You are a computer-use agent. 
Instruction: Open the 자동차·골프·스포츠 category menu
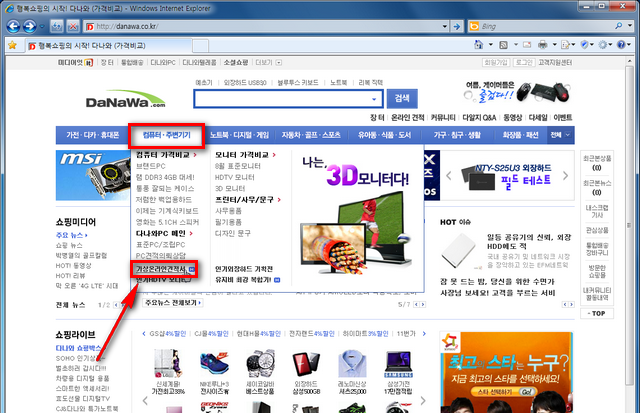pyautogui.click(x=311, y=135)
